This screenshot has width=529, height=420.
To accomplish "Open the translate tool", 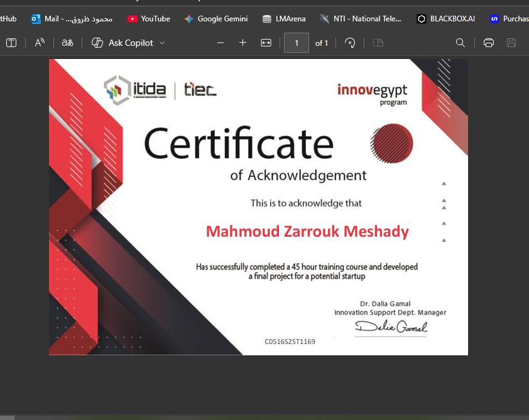I will point(67,43).
